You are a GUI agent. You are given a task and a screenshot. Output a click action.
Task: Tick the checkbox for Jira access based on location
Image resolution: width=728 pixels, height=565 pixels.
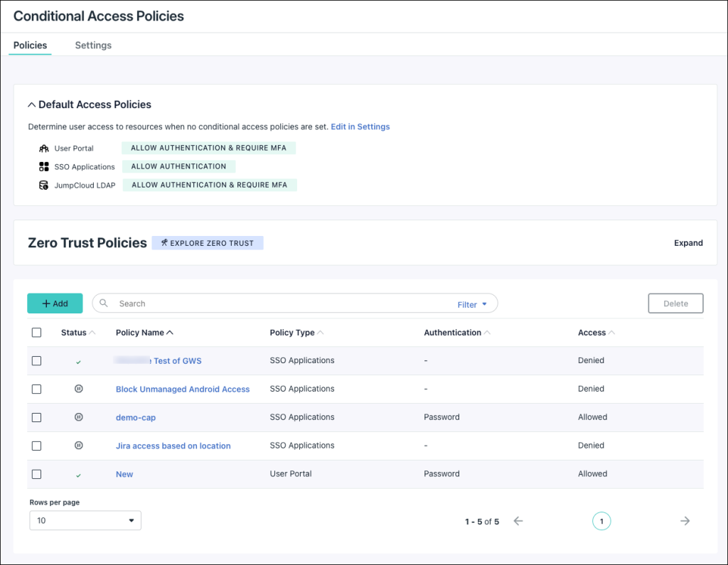pos(37,446)
